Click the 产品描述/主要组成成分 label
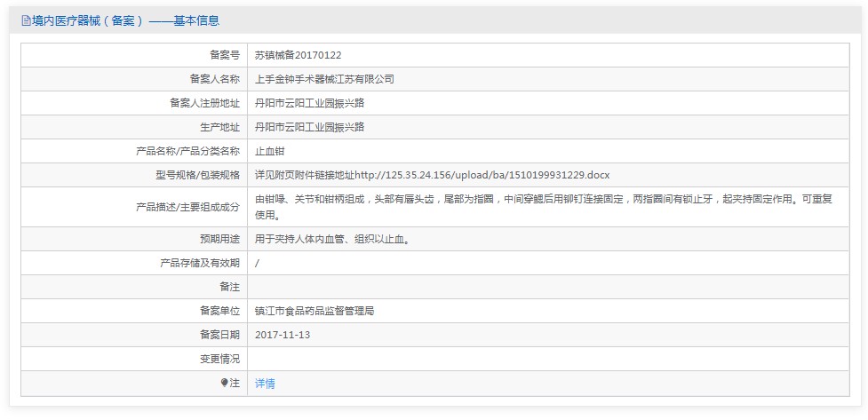 pos(188,207)
